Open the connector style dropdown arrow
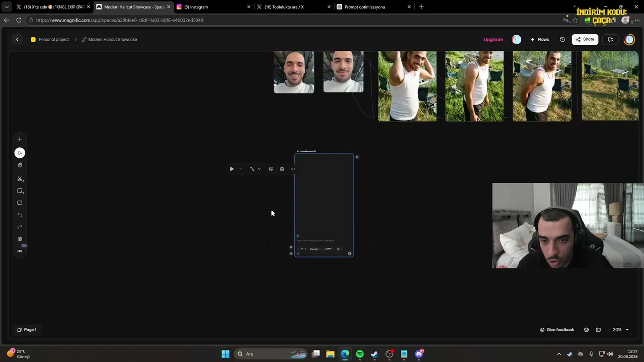This screenshot has width=644, height=362. (x=259, y=169)
